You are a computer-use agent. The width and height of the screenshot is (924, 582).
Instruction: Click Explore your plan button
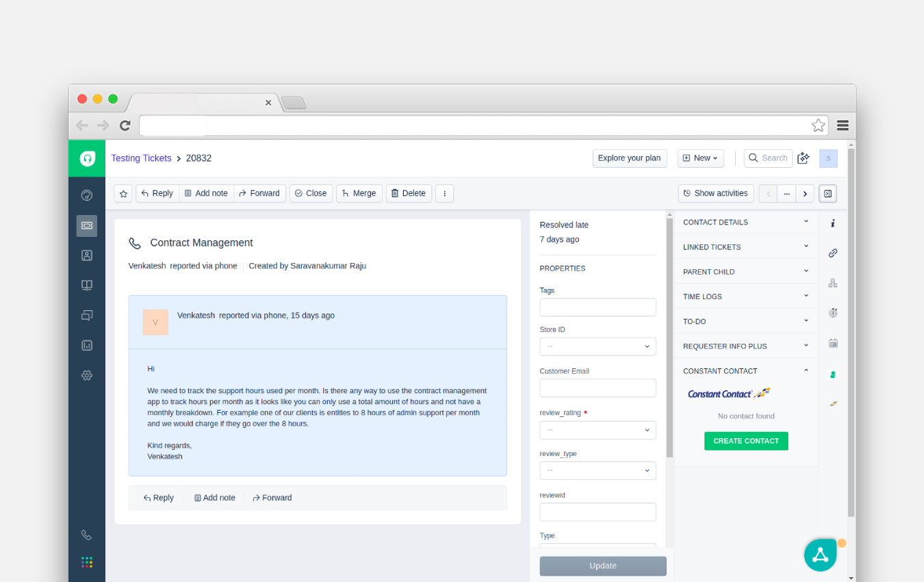630,158
